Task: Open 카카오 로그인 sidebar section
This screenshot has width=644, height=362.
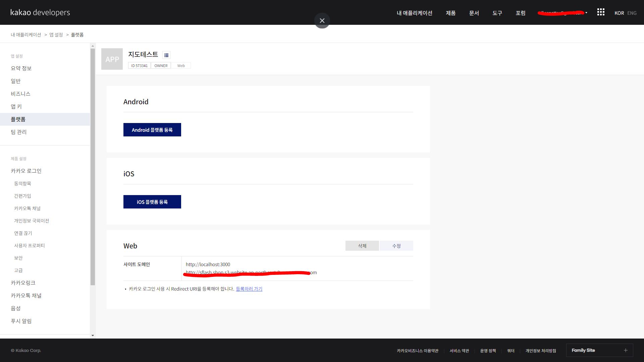Action: pos(26,171)
